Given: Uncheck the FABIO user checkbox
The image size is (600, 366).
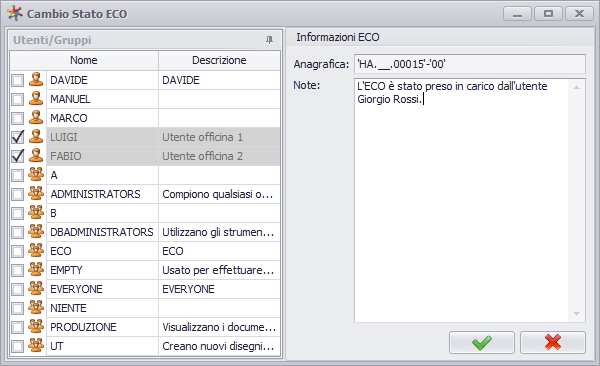Looking at the screenshot, I should (x=18, y=156).
